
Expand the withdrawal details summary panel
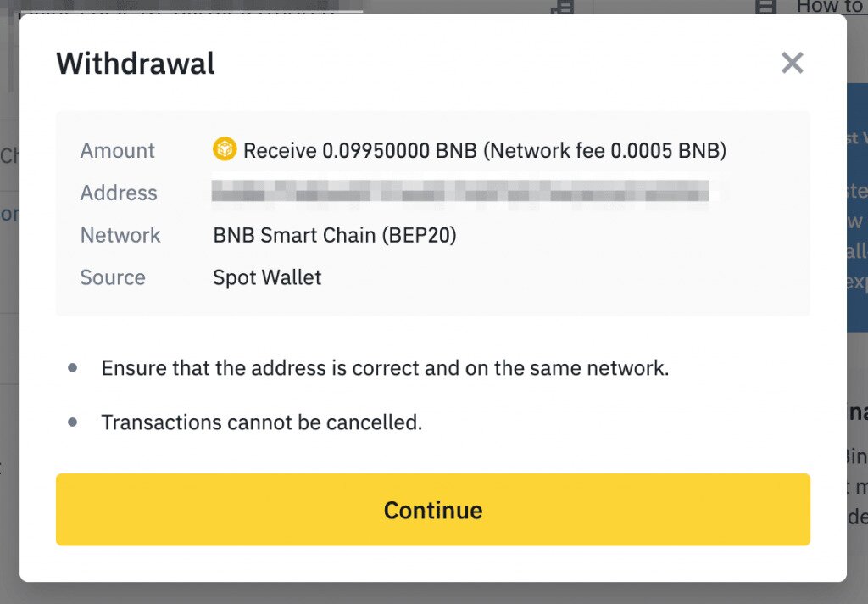tap(434, 212)
